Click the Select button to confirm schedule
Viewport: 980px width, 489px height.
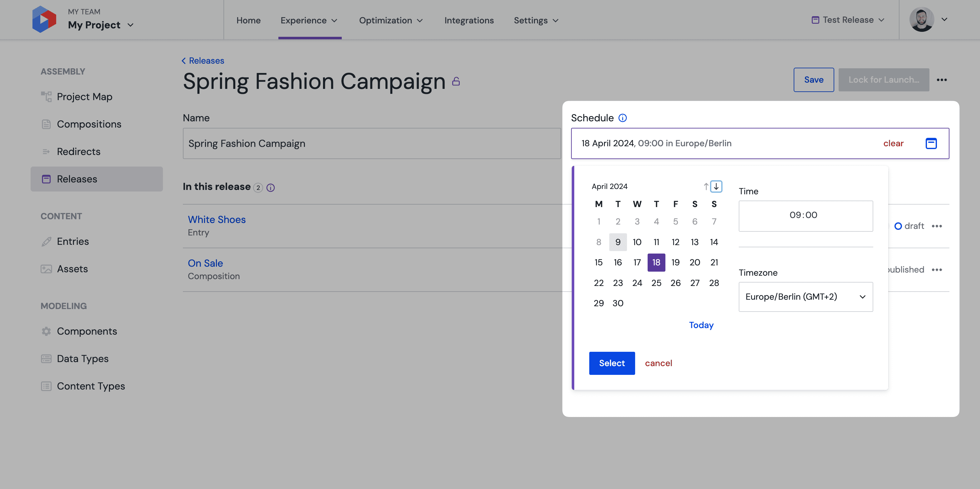pos(612,363)
